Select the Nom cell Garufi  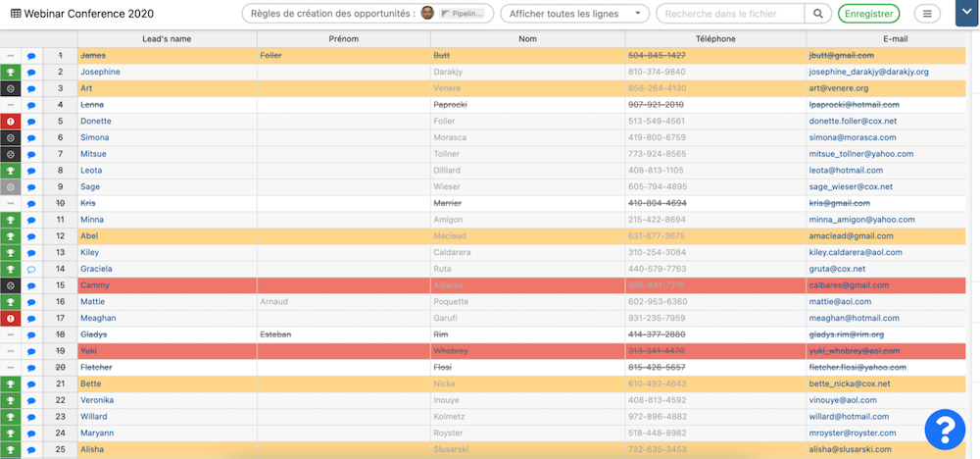tap(527, 319)
